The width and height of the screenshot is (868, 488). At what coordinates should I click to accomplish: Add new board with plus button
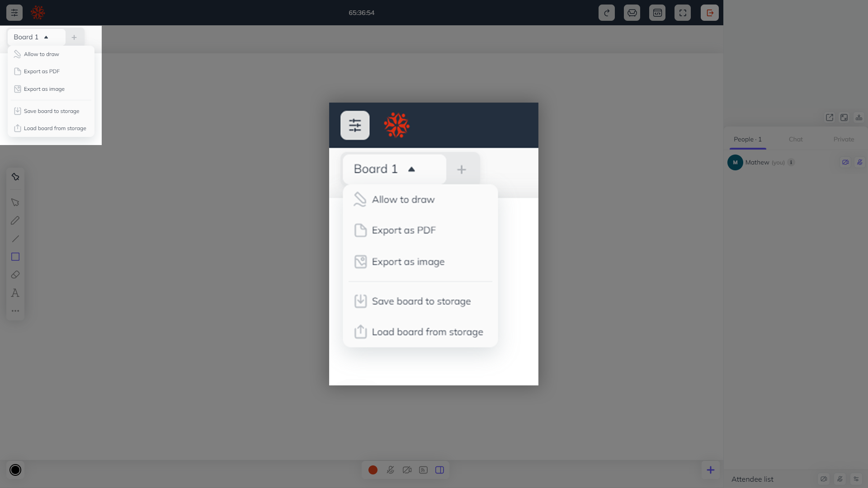point(74,37)
